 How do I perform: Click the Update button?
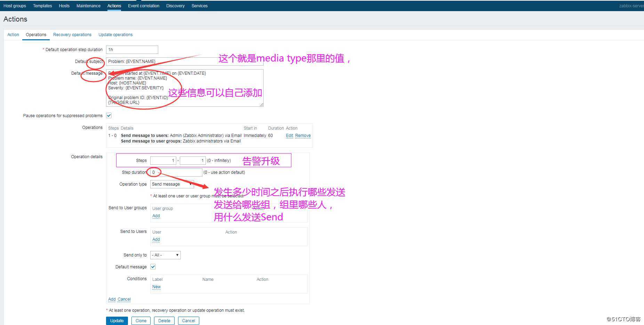click(x=117, y=321)
